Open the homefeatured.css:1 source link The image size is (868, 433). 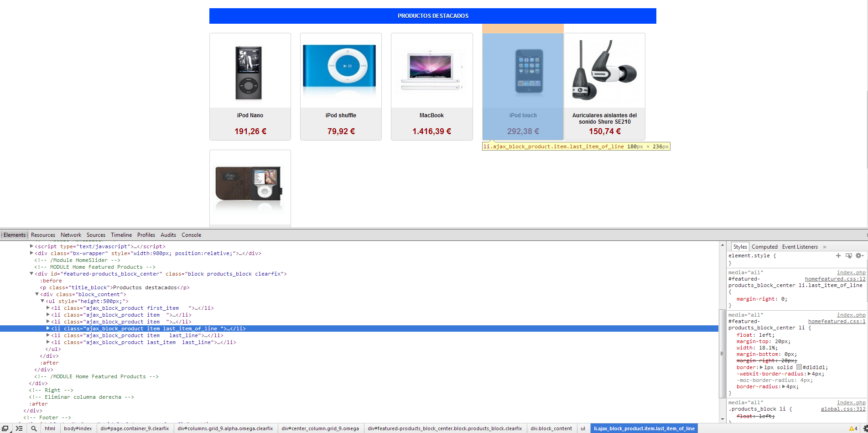837,321
